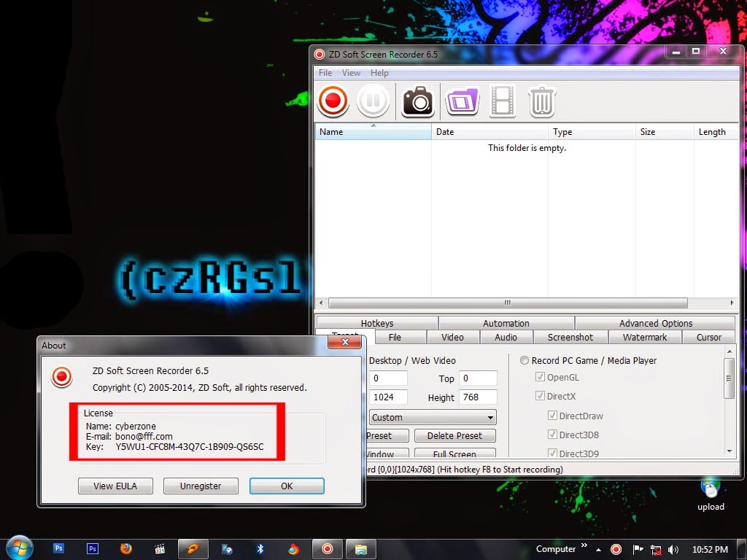This screenshot has height=560, width=747.
Task: Launch the solid blue Photoshop taskbar icon
Action: (58, 548)
